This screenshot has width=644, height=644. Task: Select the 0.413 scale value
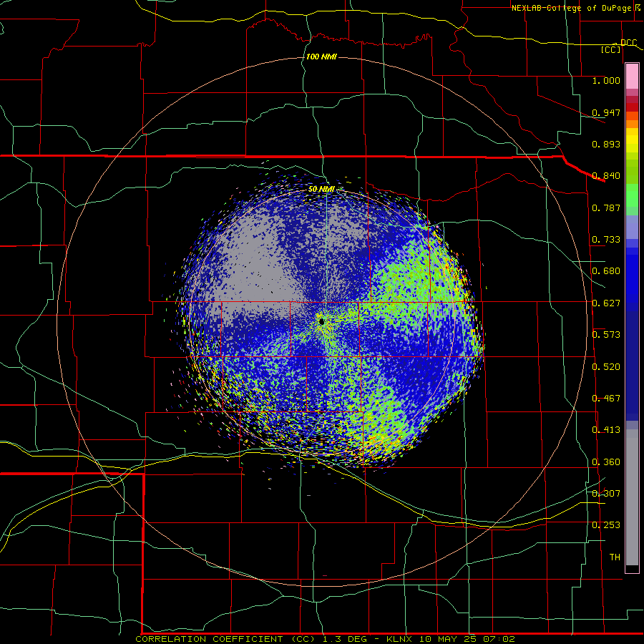click(606, 430)
